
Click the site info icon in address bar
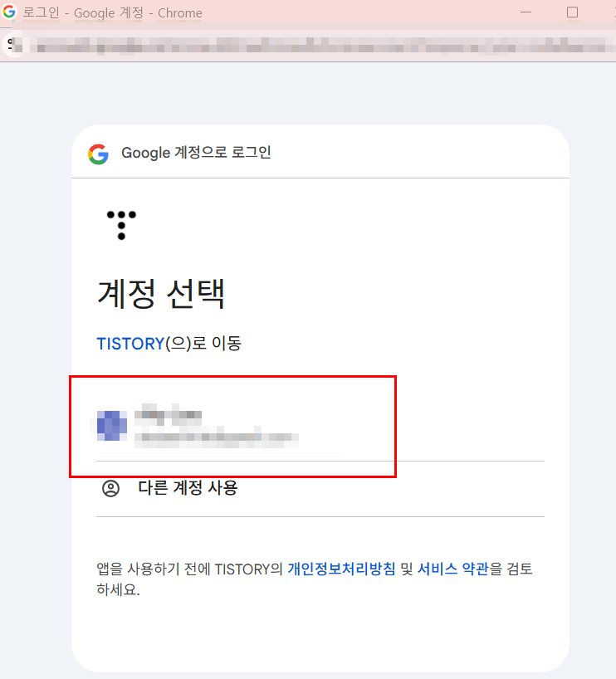click(13, 45)
